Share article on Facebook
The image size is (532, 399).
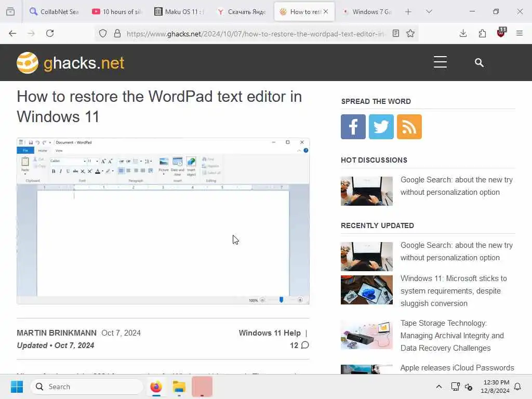pyautogui.click(x=353, y=127)
